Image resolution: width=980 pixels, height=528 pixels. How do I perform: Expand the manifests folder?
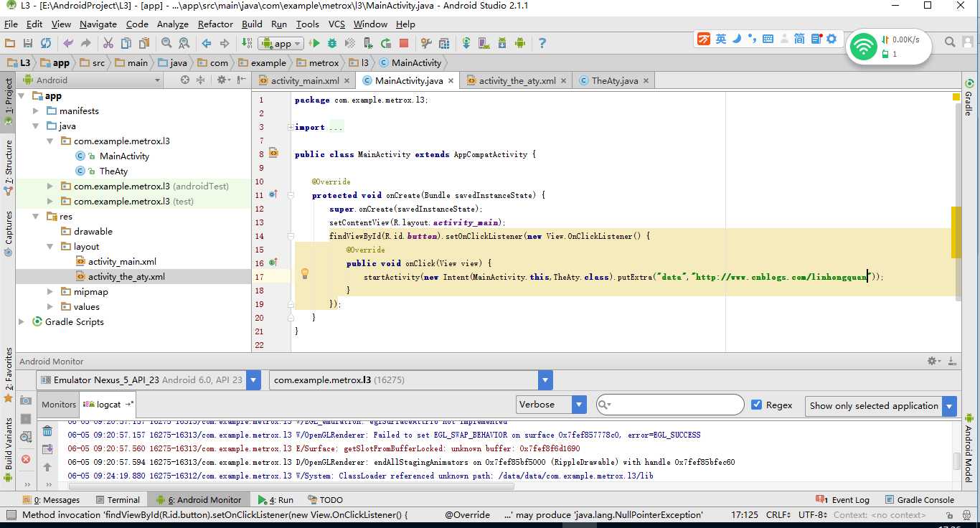point(37,111)
